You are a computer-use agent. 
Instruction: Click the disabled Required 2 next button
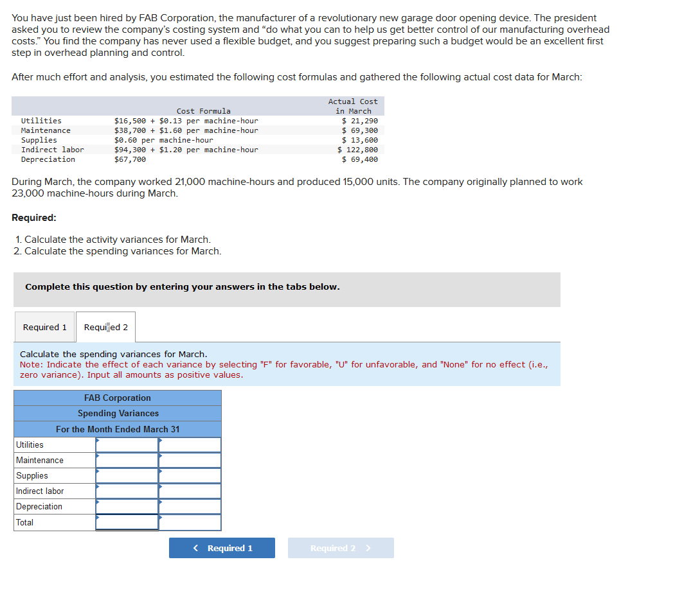click(341, 548)
